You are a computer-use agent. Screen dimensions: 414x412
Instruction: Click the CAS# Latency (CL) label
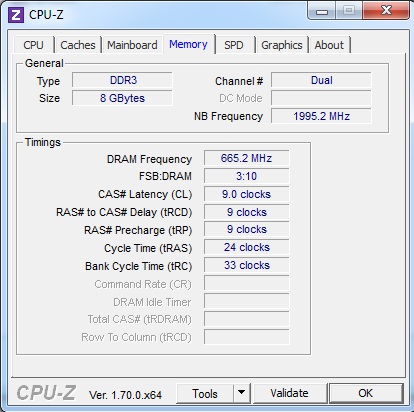(x=145, y=194)
